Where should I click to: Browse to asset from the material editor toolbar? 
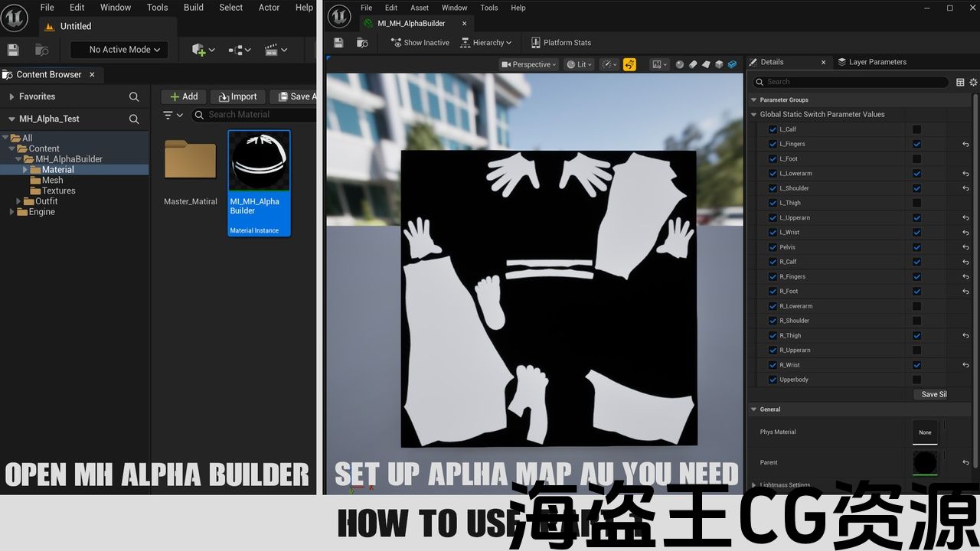point(364,43)
